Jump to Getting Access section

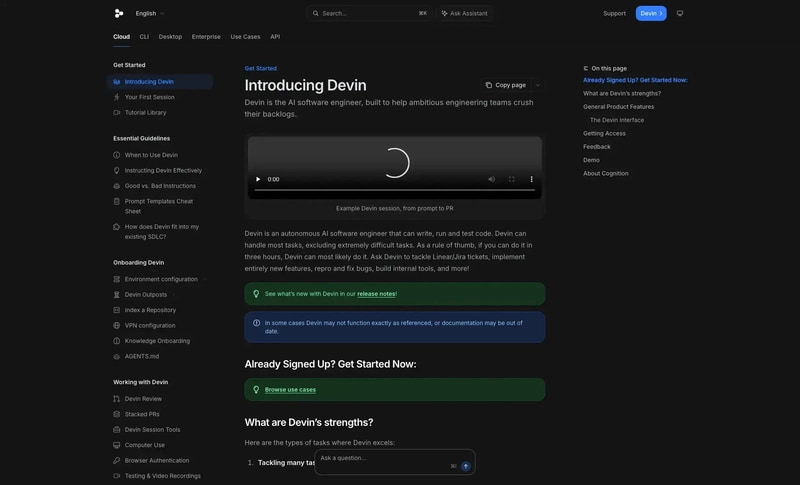[x=604, y=133]
